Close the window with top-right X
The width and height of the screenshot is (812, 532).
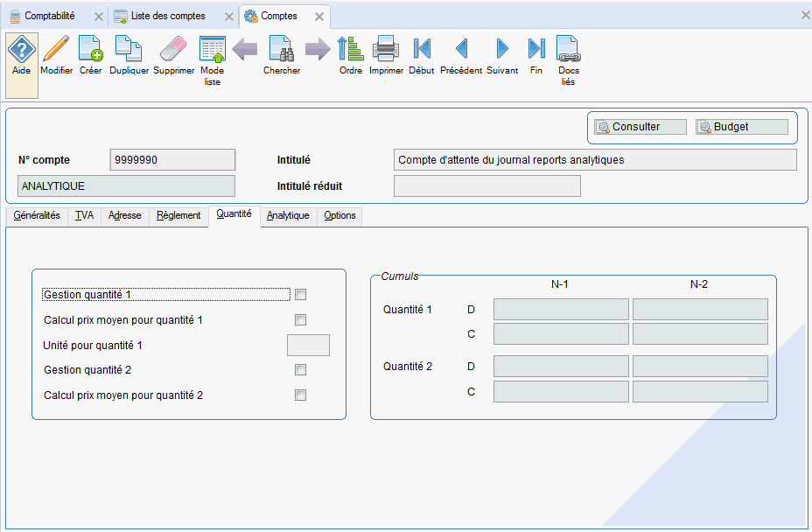coord(806,15)
